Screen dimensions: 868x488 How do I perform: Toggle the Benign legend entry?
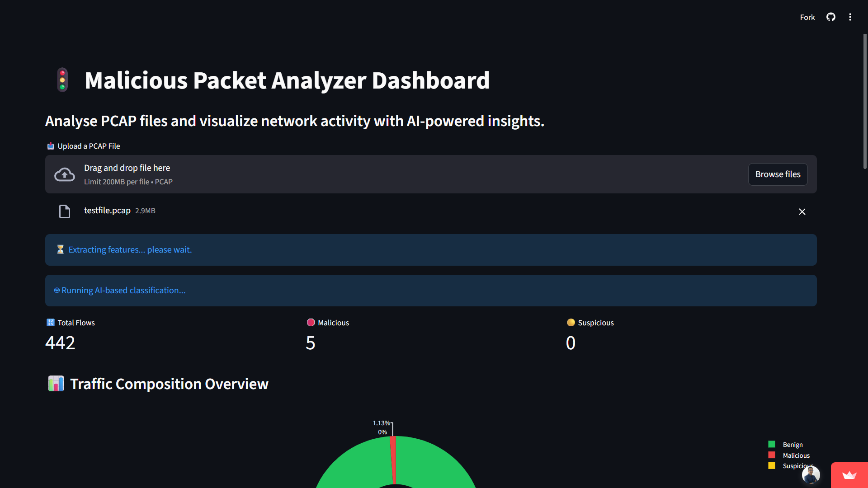coord(793,445)
